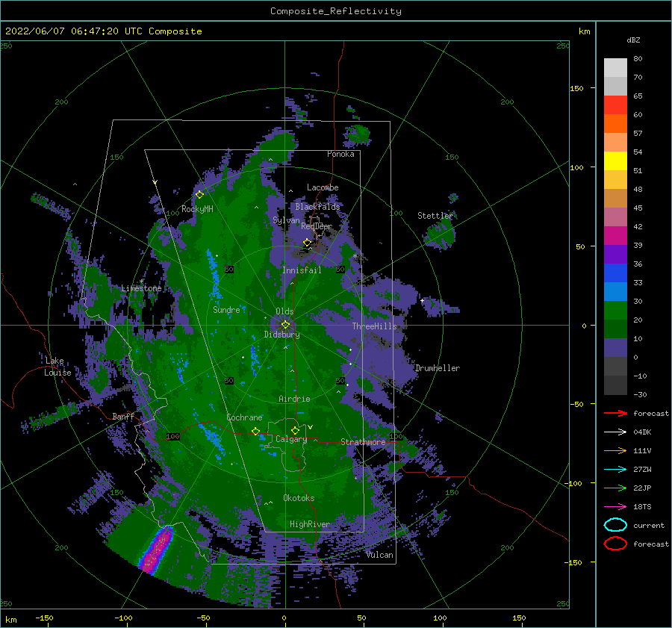This screenshot has height=628, width=672.
Task: Pick the bright green 30 dBZ swatch
Action: pos(615,310)
